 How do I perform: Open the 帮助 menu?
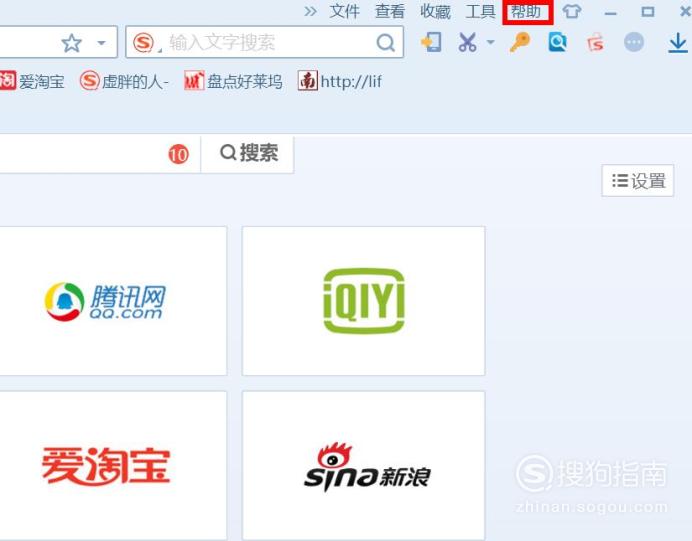[x=527, y=11]
